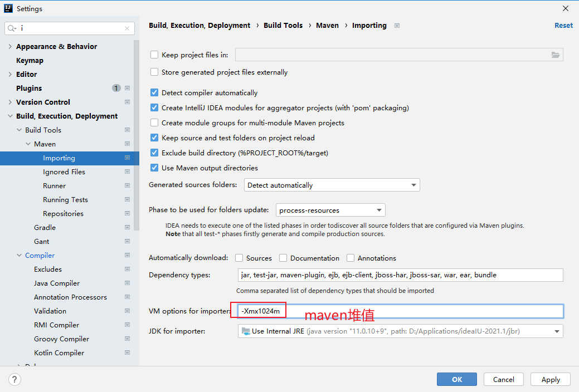Click the settings tree scrollbar

tap(137, 135)
